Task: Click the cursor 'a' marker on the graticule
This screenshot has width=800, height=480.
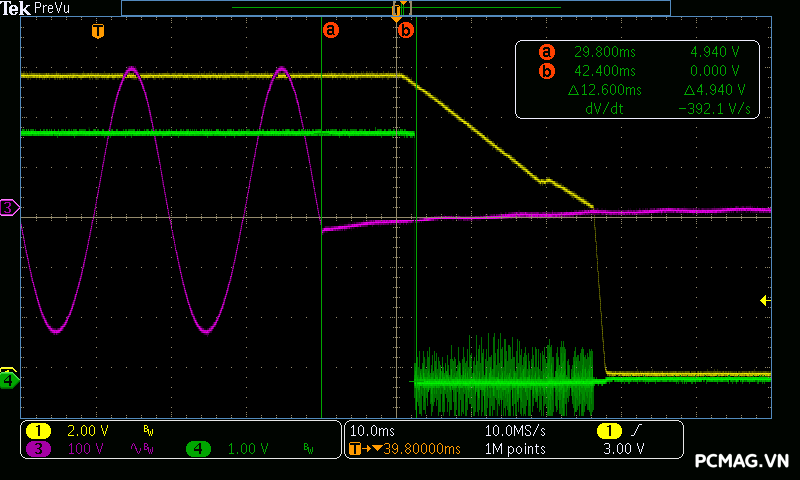Action: [331, 30]
